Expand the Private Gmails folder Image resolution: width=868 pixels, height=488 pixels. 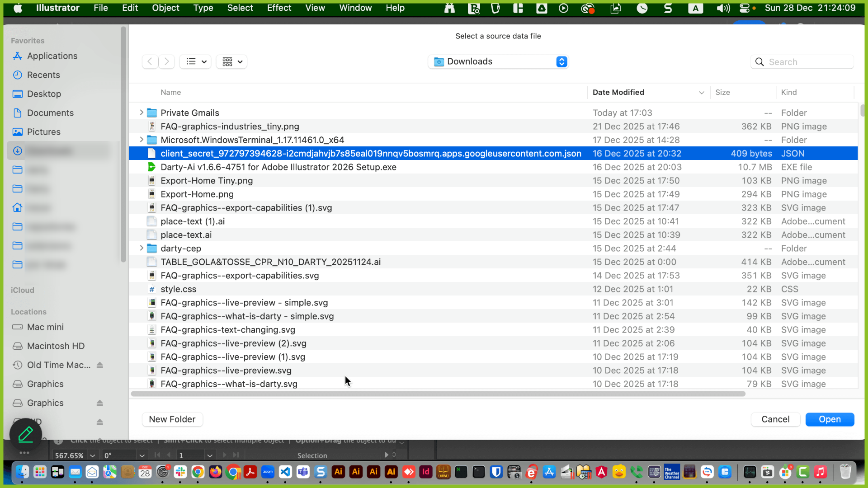(x=142, y=113)
